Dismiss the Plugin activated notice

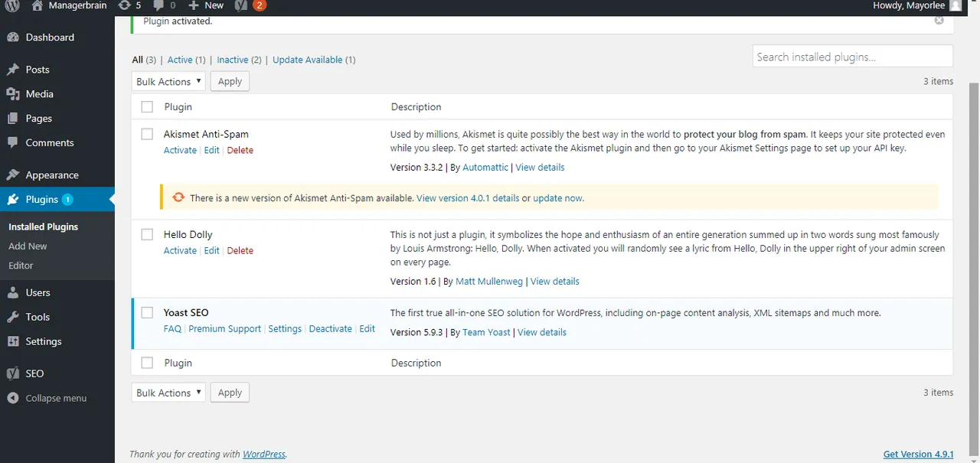click(939, 21)
